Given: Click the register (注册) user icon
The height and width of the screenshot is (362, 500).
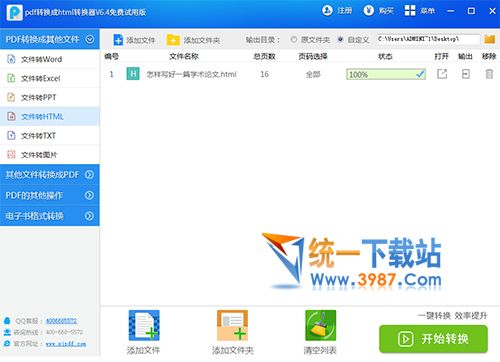Looking at the screenshot, I should 327,11.
